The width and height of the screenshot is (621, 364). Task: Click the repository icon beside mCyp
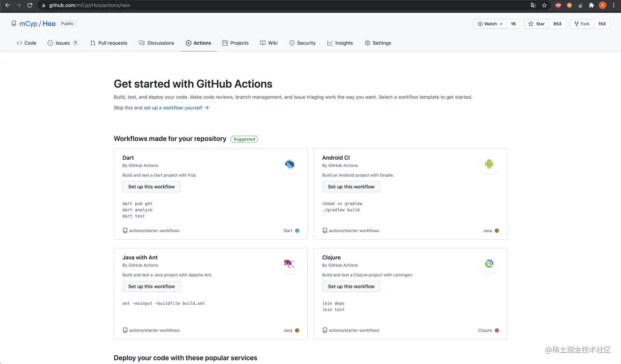(14, 24)
